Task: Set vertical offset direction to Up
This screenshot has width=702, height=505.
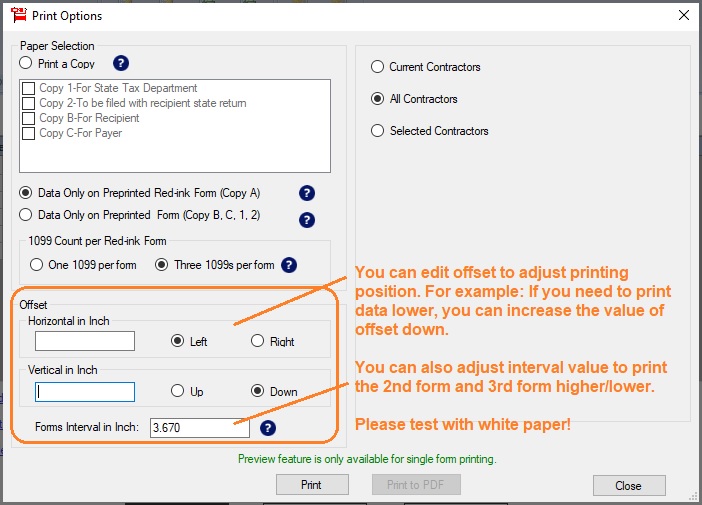Action: (x=177, y=391)
